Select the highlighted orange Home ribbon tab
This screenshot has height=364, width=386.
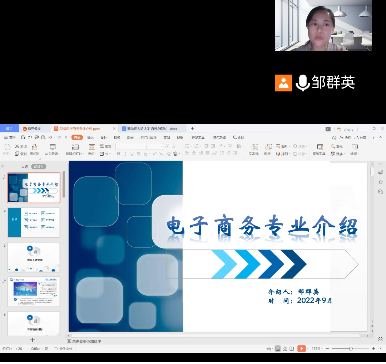(x=77, y=137)
